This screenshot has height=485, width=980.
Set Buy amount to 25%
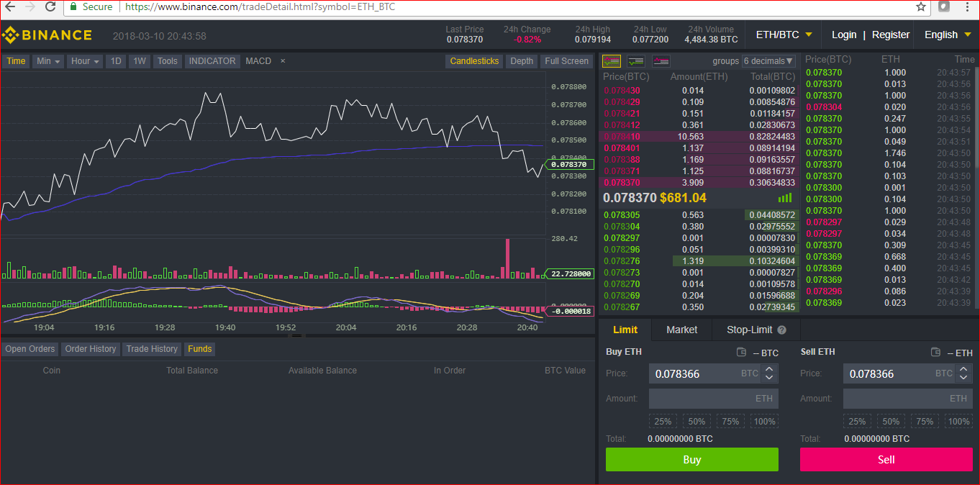pyautogui.click(x=663, y=422)
